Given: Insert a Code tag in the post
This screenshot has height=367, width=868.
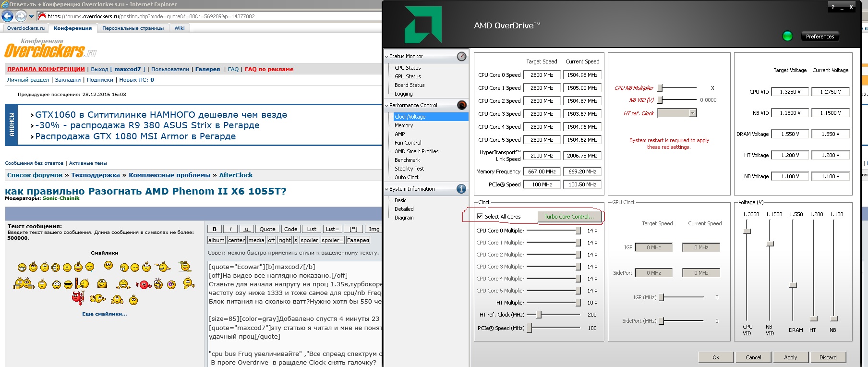Looking at the screenshot, I should (291, 229).
